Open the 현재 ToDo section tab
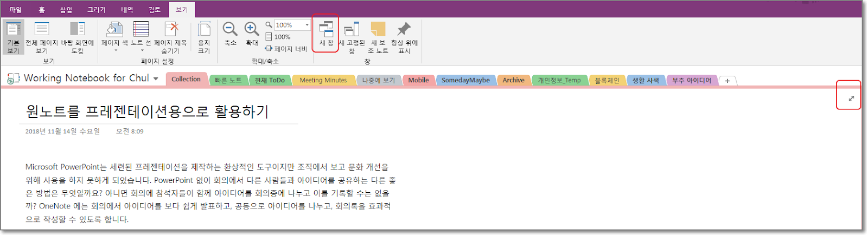The image size is (868, 235). click(x=270, y=80)
